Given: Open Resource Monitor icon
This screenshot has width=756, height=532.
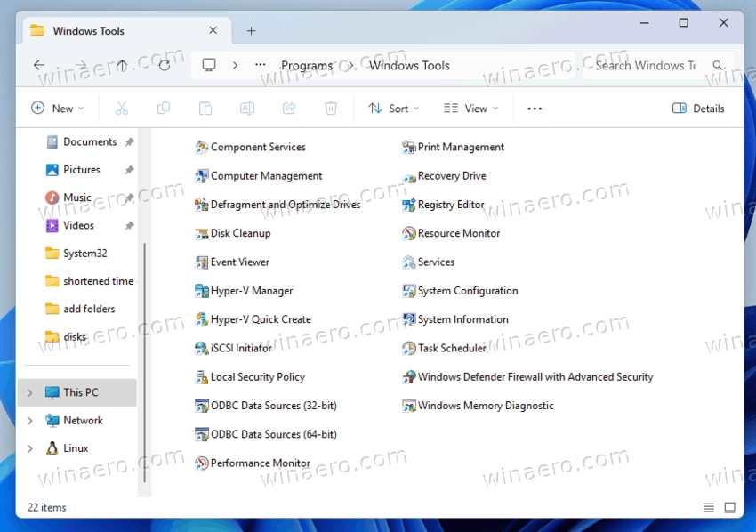Looking at the screenshot, I should point(409,233).
